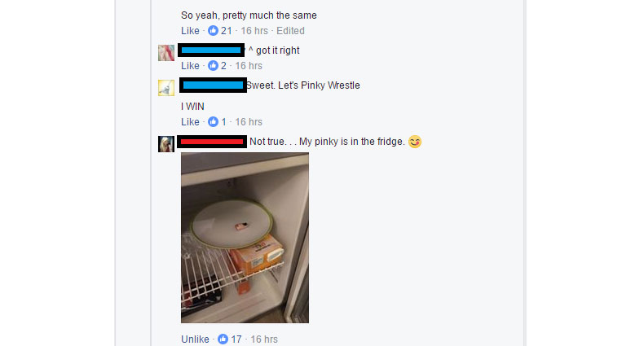Click the redacted name on 'got it right' comment
Viewport: 644px width, 346px height.
(211, 50)
